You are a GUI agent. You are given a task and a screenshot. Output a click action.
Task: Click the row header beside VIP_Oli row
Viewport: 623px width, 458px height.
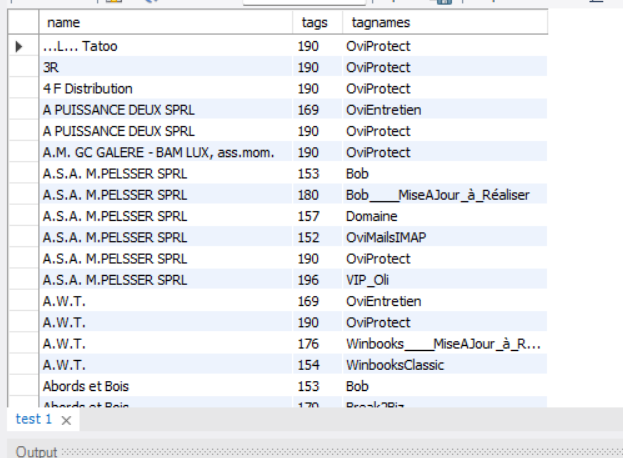coord(23,280)
